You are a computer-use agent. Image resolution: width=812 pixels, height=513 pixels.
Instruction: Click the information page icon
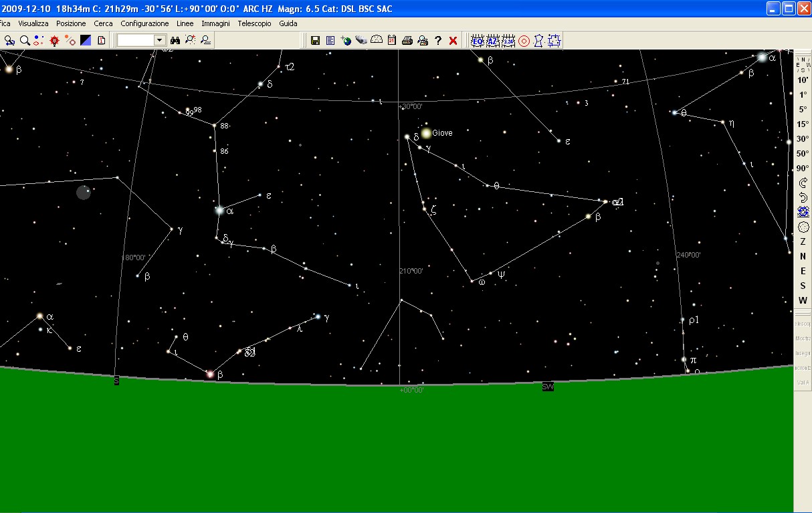[101, 41]
